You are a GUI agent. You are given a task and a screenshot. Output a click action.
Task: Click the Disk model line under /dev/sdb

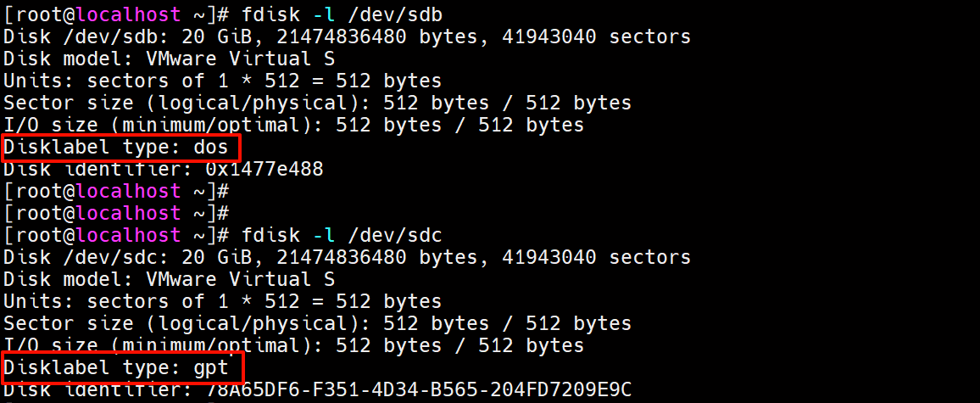pyautogui.click(x=169, y=59)
